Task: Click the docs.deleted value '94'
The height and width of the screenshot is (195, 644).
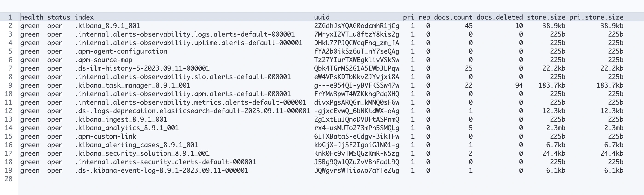Action: tap(519, 85)
